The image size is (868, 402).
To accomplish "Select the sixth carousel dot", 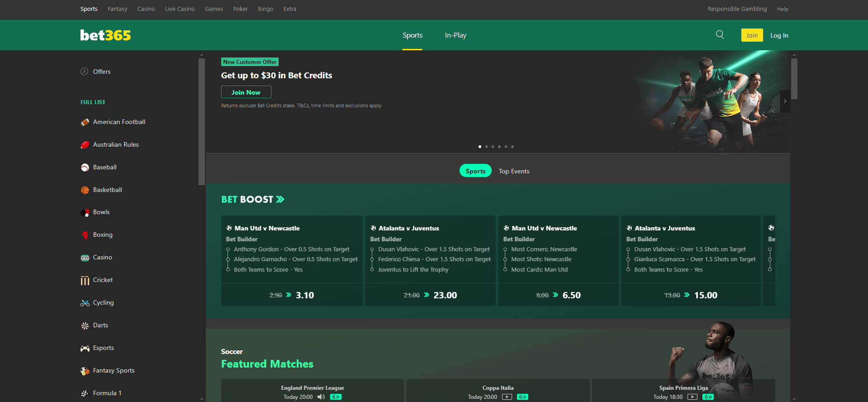I will [x=512, y=147].
